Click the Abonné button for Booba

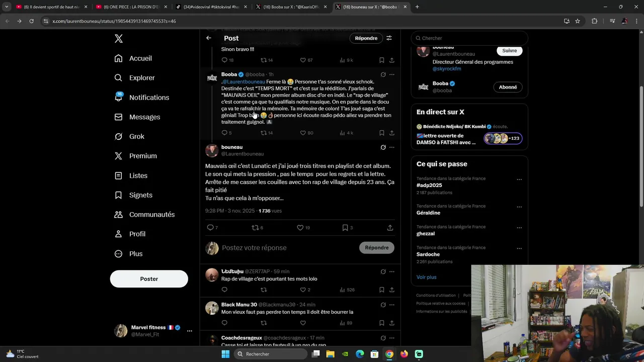(508, 87)
